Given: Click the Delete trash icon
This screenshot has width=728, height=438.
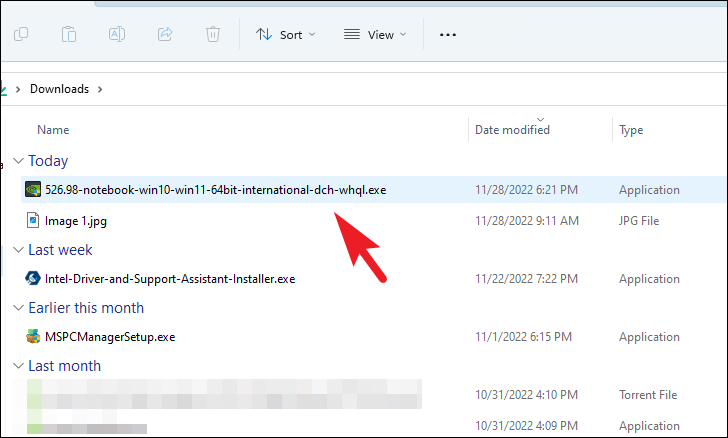Looking at the screenshot, I should coord(213,34).
